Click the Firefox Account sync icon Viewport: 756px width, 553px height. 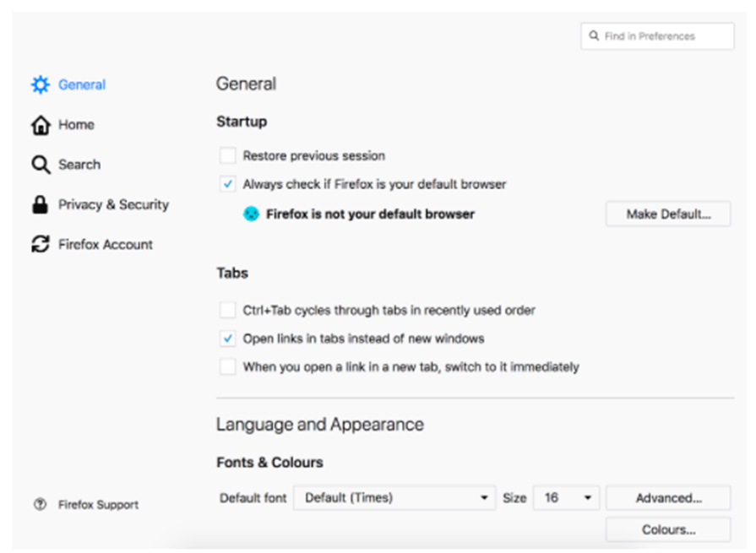click(40, 245)
